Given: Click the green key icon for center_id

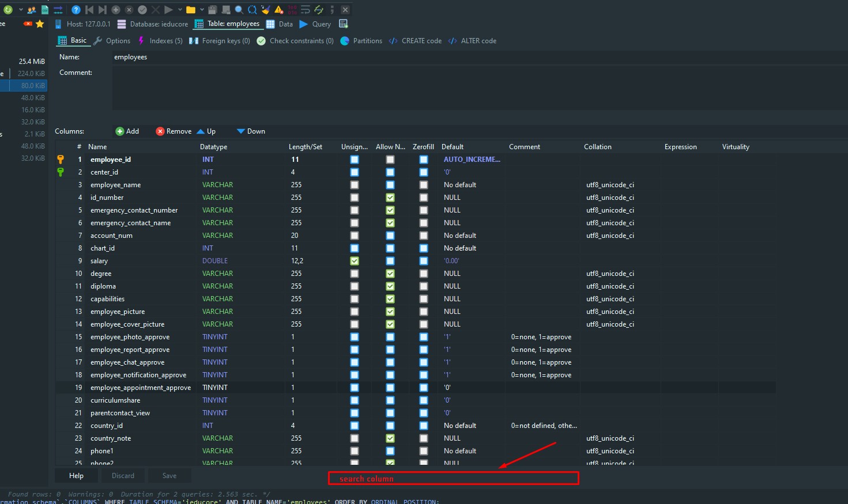Looking at the screenshot, I should tap(61, 172).
